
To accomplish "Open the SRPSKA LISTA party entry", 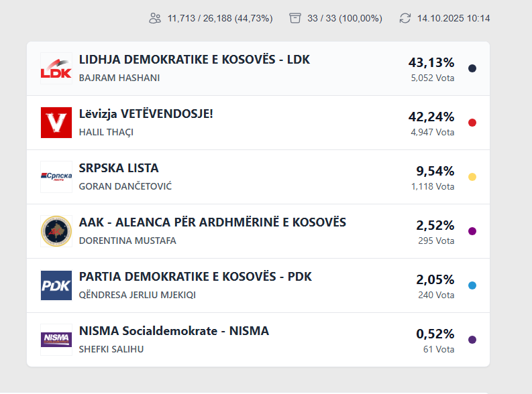I will pos(119,168).
